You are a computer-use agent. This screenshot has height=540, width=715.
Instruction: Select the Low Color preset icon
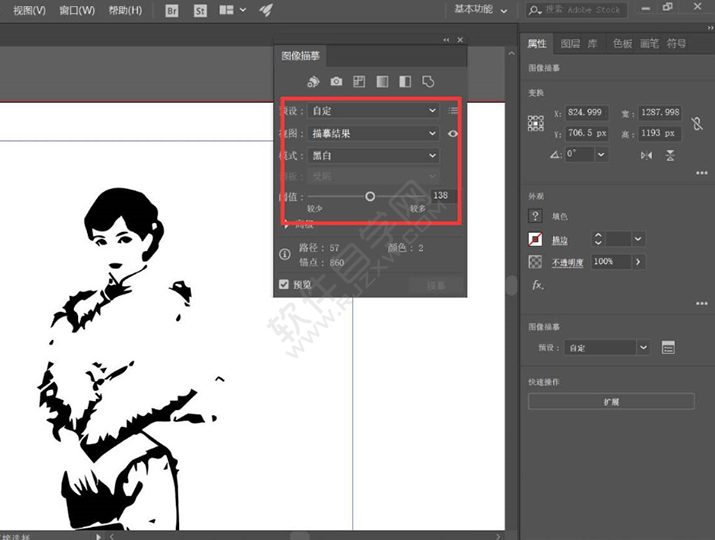[x=359, y=82]
